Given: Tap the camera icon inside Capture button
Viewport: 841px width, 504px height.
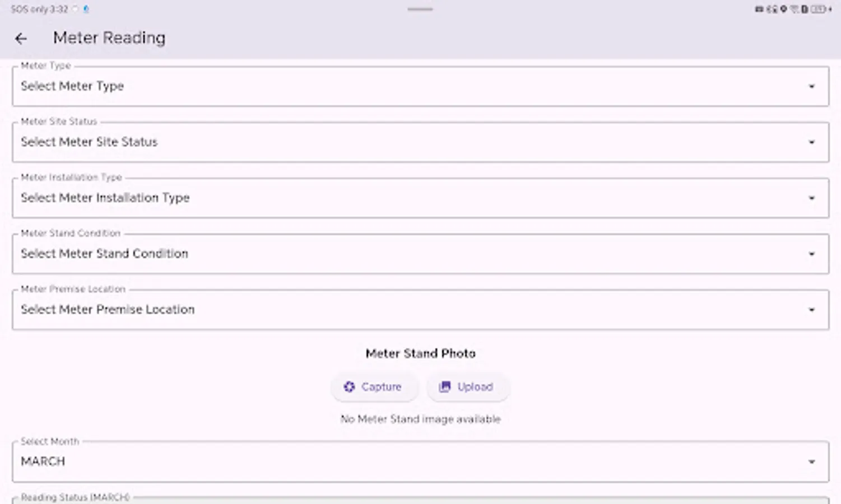Looking at the screenshot, I should click(349, 387).
